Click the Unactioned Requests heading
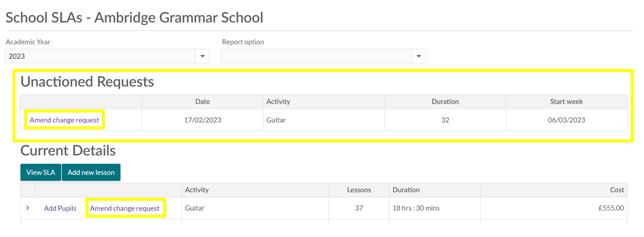The height and width of the screenshot is (237, 644). coord(87,82)
